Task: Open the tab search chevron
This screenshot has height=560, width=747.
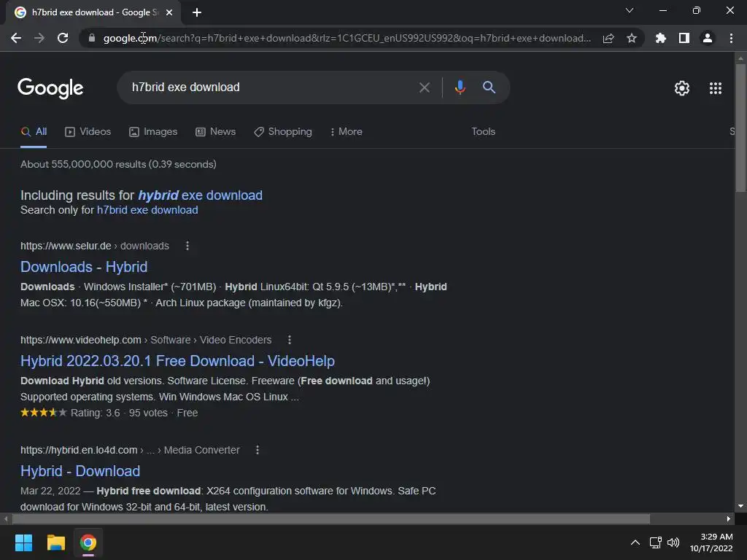Action: point(630,10)
